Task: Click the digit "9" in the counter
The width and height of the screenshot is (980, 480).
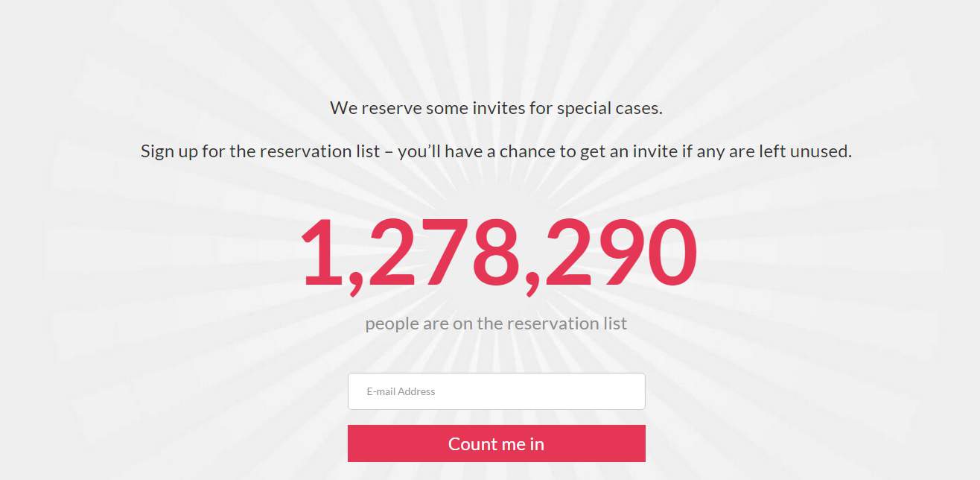Action: (x=620, y=253)
